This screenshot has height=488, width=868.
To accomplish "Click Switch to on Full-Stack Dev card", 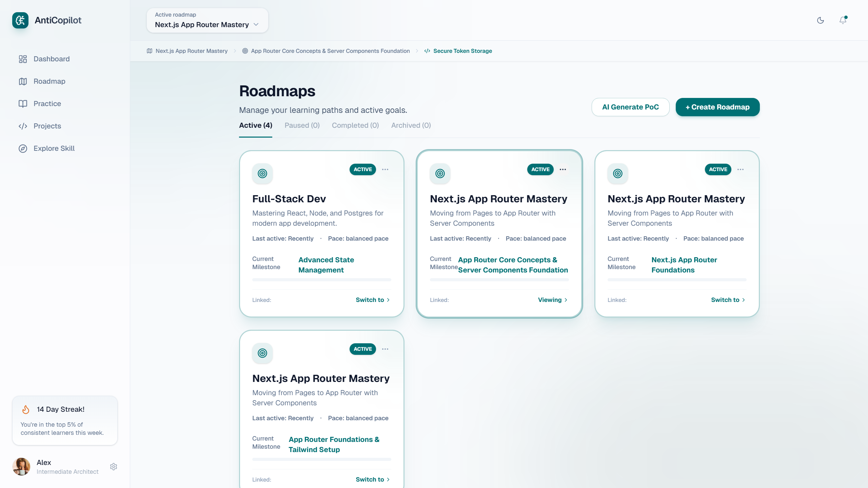I will pos(373,300).
